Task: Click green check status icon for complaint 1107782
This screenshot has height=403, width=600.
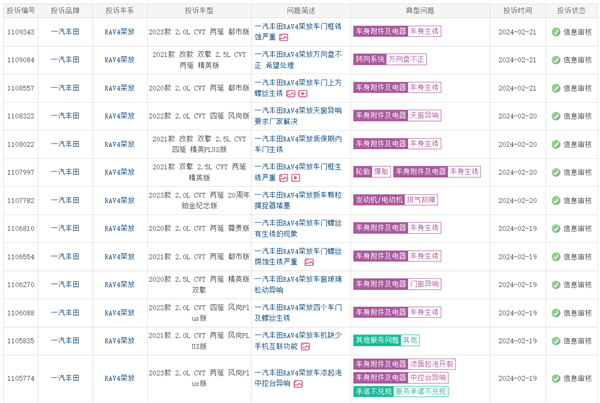Action: point(556,200)
